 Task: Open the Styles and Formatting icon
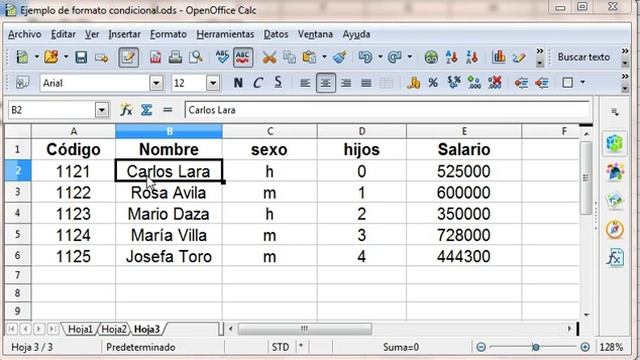tap(22, 83)
